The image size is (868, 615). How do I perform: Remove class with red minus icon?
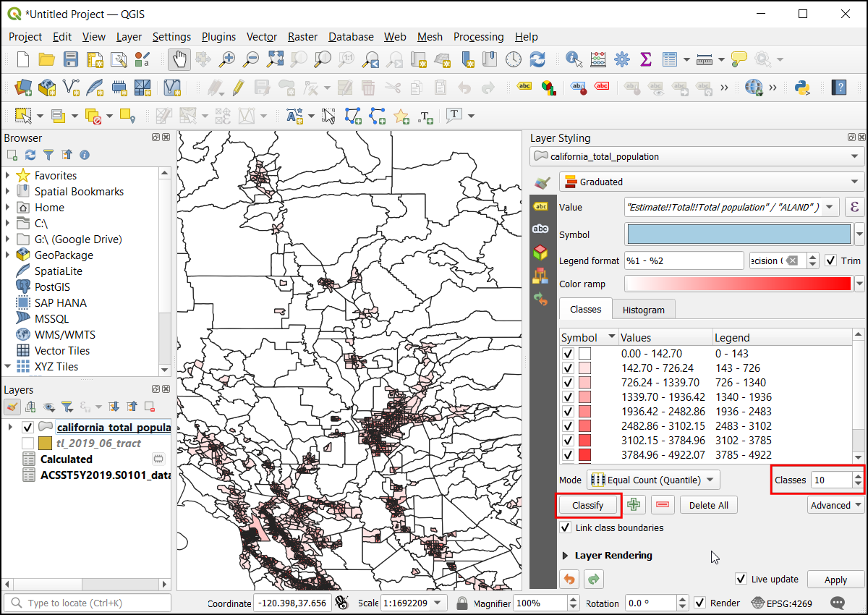tap(663, 505)
